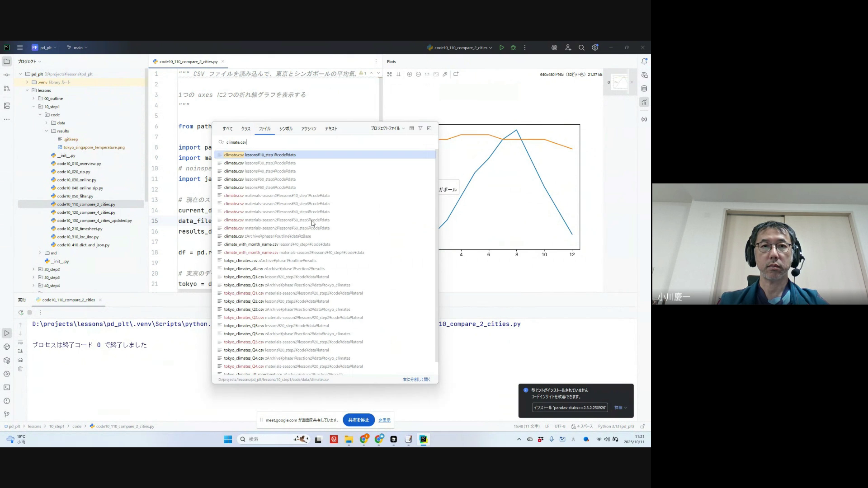Image resolution: width=868 pixels, height=488 pixels.
Task: Open the color picker eyedropper in Plots
Action: [x=445, y=74]
